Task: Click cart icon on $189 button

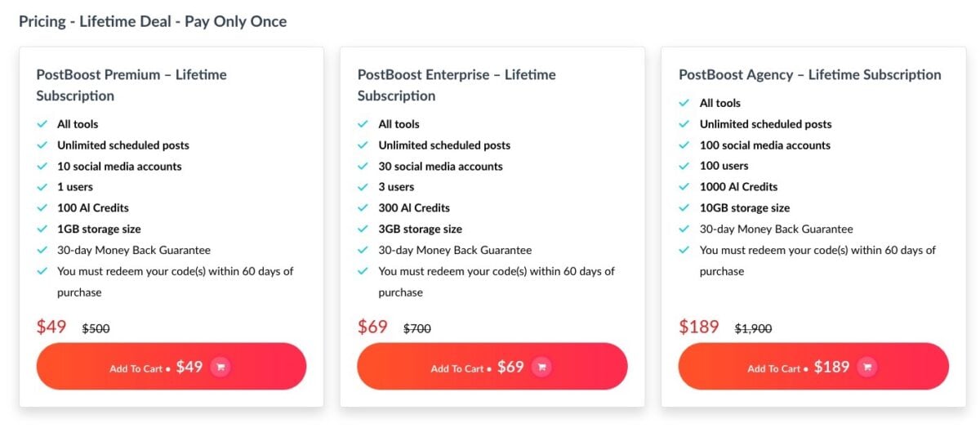Action: click(867, 368)
